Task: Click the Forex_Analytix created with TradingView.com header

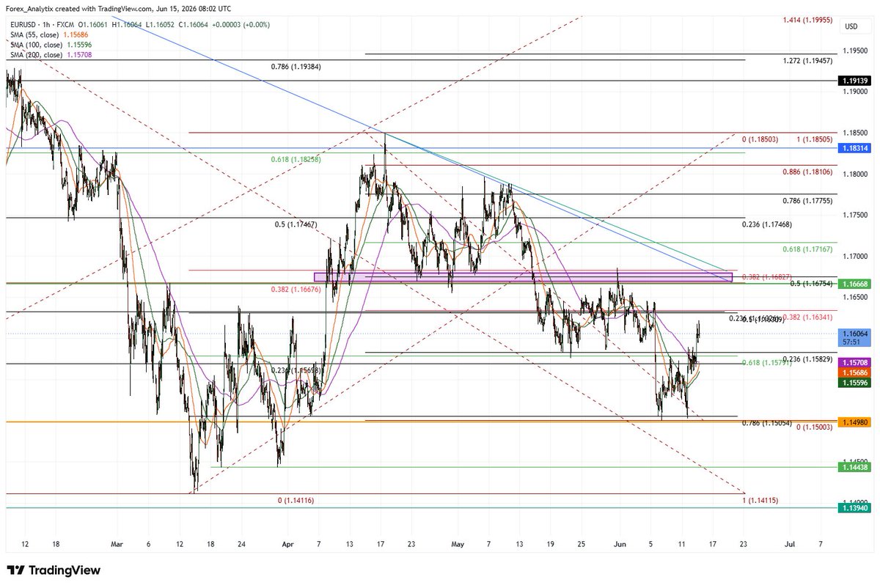Action: [119, 8]
